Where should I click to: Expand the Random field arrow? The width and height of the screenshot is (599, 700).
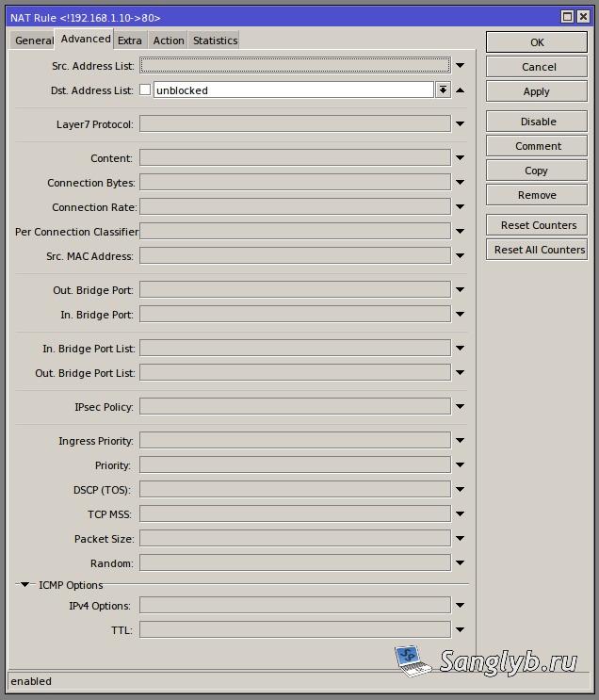[x=461, y=563]
